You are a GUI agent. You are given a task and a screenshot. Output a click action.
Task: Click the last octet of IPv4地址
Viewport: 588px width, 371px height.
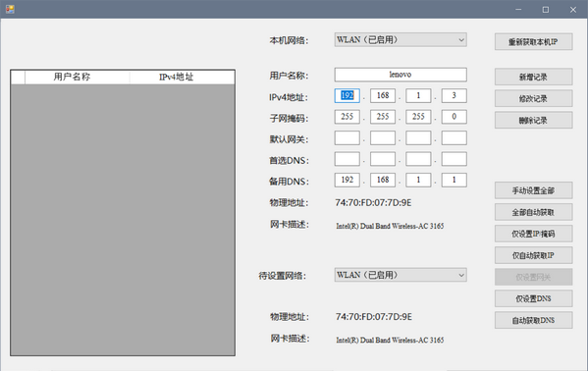point(454,95)
